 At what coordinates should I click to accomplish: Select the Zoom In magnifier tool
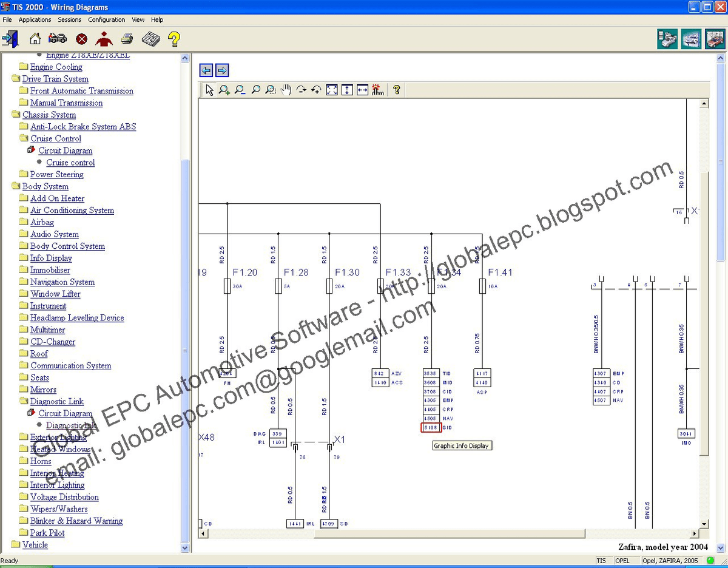[224, 90]
